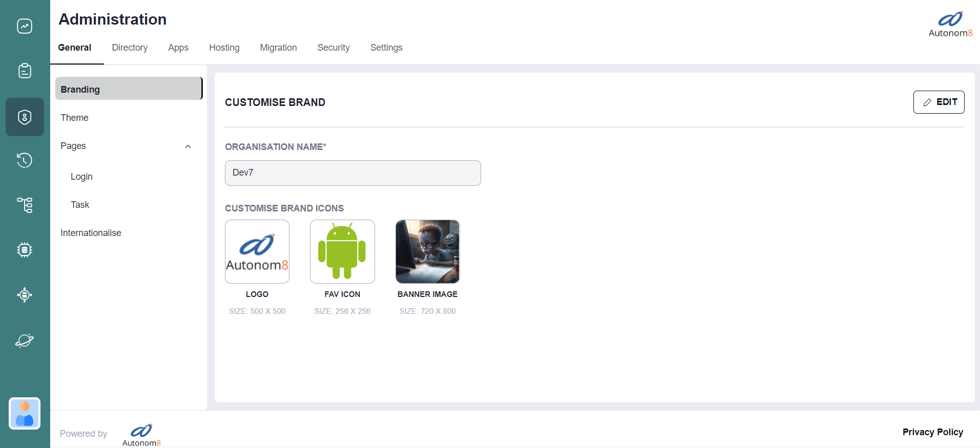Click the Fav Icon Android thumbnail
The width and height of the screenshot is (980, 448).
pyautogui.click(x=342, y=251)
